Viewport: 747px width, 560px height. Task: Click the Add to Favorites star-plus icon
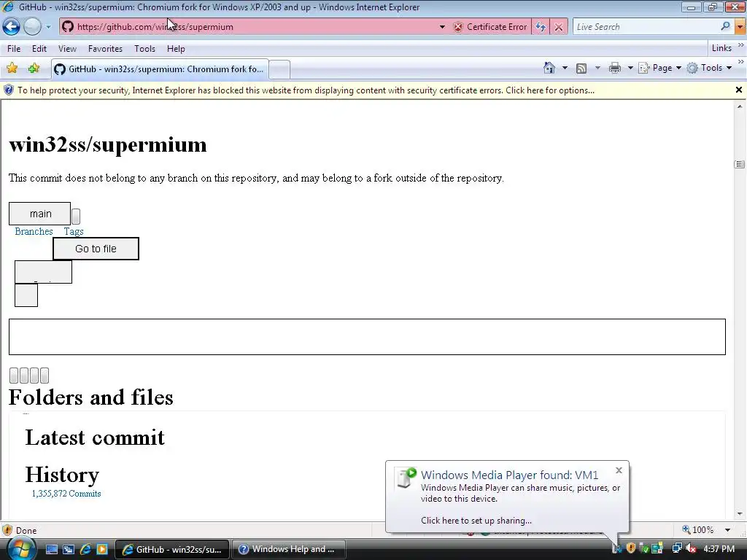34,68
